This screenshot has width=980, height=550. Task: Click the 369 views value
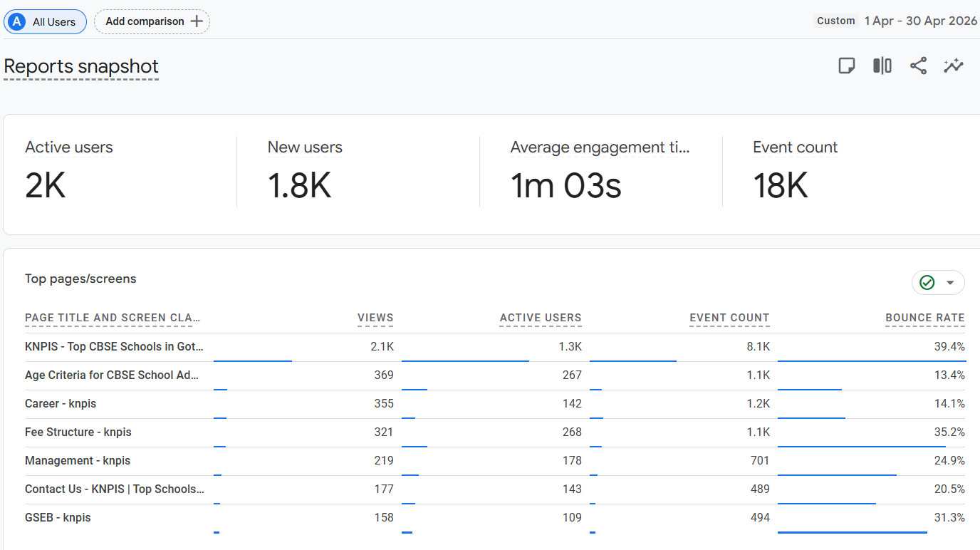(x=384, y=375)
